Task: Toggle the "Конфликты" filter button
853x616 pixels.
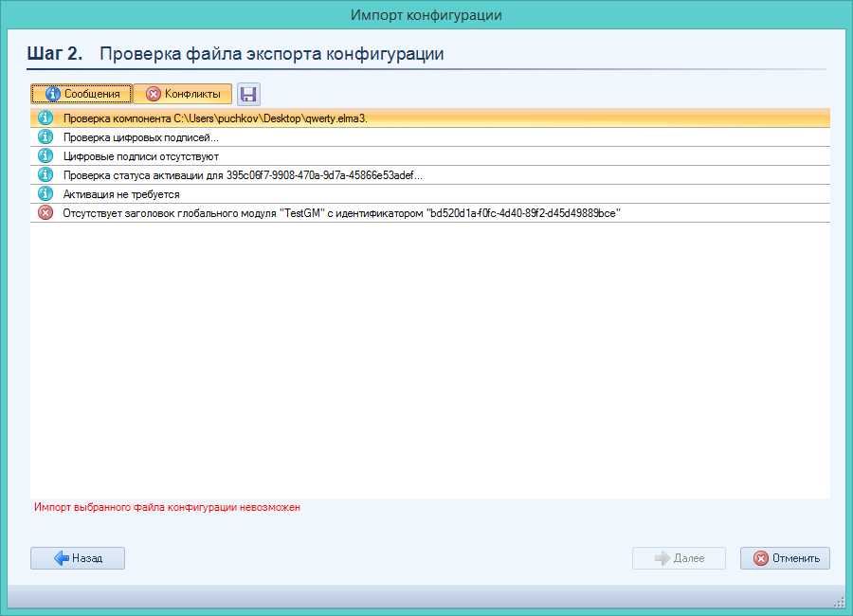Action: coord(182,94)
